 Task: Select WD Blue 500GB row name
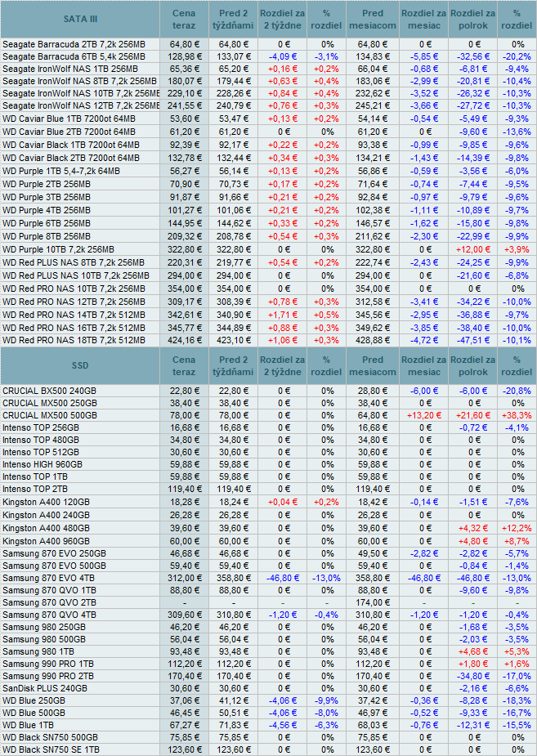click(34, 713)
